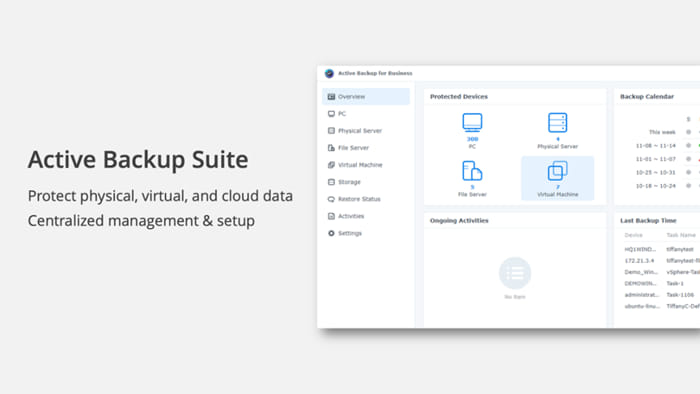Open Storage in the sidebar

pos(366,182)
